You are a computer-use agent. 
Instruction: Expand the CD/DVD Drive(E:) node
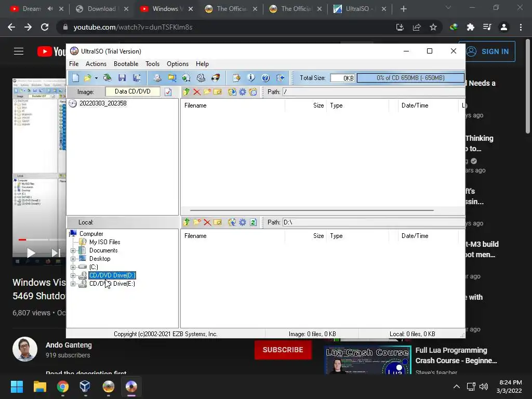click(x=73, y=284)
